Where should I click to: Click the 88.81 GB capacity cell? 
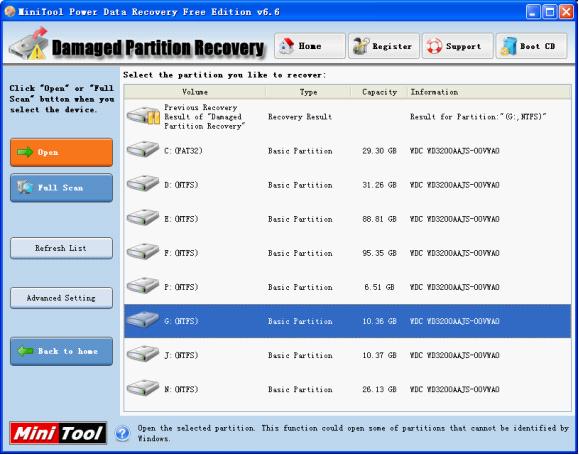point(379,219)
